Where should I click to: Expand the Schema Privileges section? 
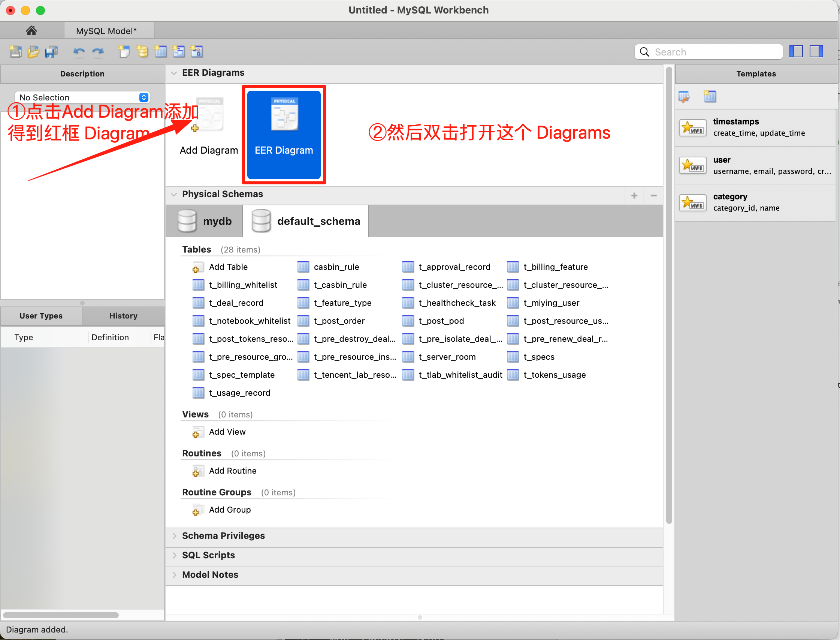(175, 536)
